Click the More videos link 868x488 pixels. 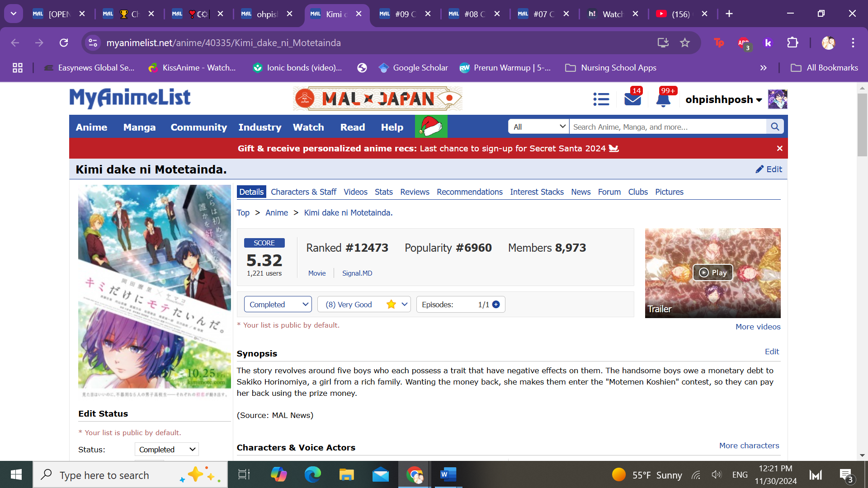(758, 327)
